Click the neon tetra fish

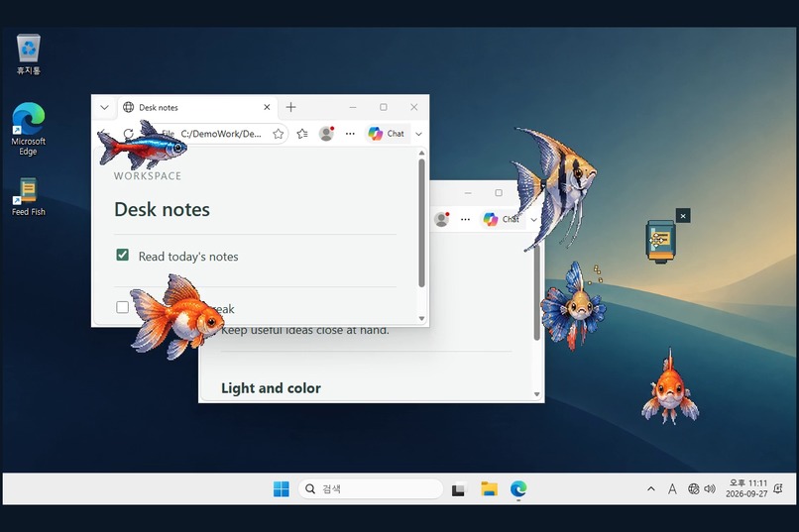pyautogui.click(x=142, y=146)
